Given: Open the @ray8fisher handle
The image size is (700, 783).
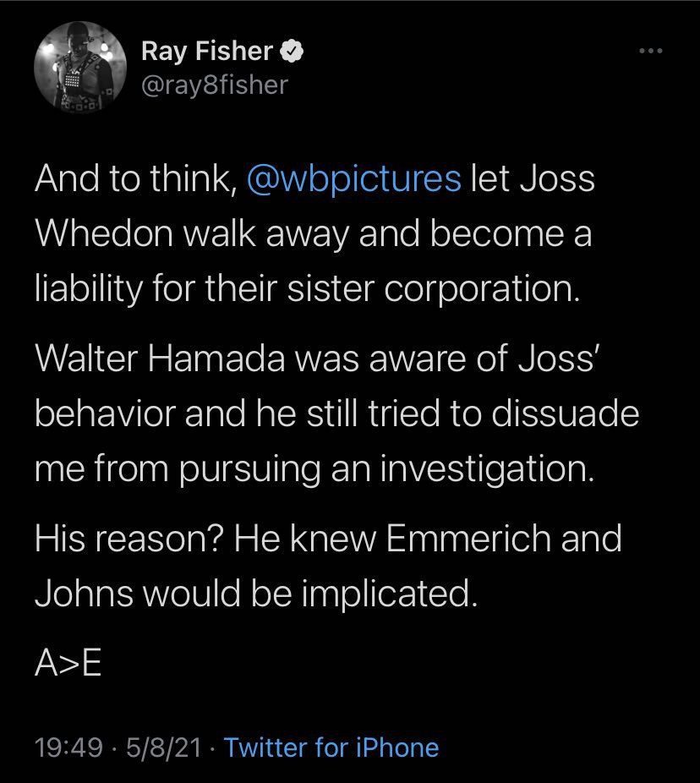Looking at the screenshot, I should (214, 85).
